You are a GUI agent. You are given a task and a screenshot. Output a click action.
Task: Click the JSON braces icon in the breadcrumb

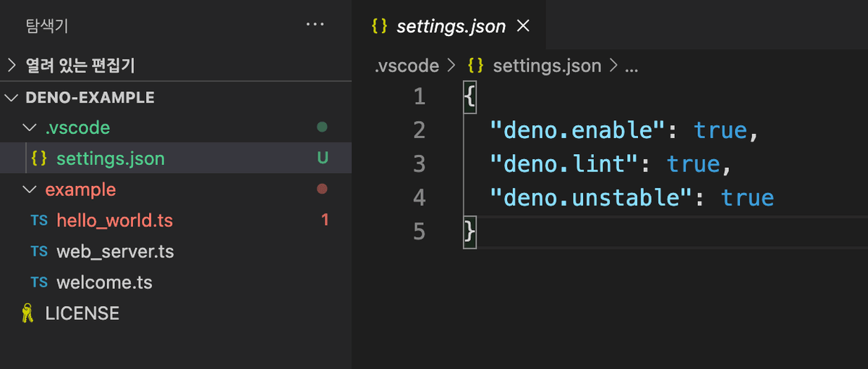(x=475, y=66)
